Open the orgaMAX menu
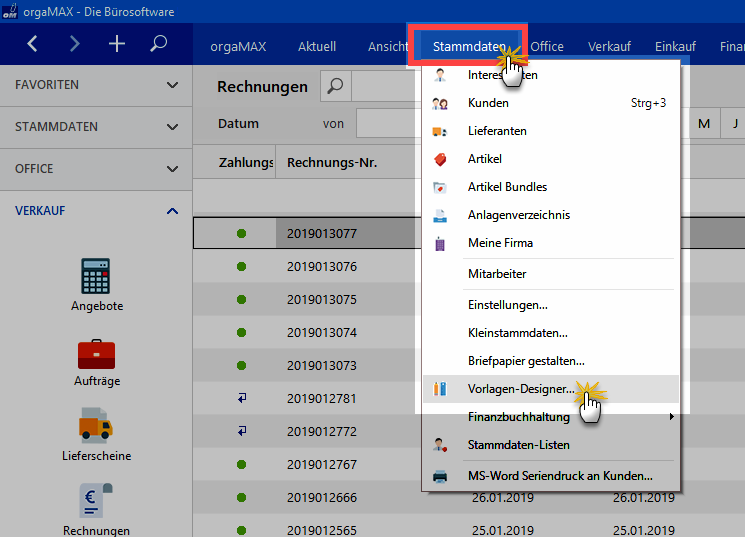745x537 pixels. [238, 47]
